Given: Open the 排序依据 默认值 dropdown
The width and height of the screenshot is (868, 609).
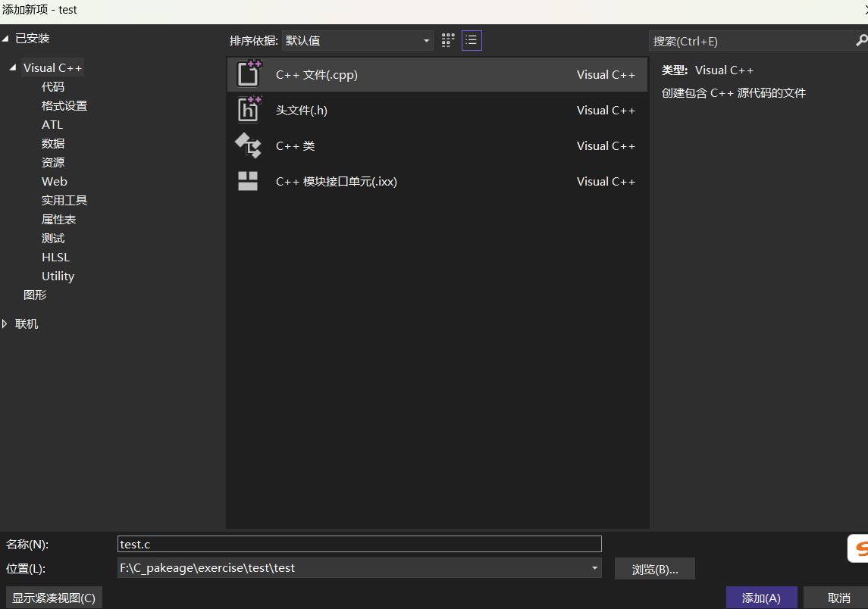Looking at the screenshot, I should tap(357, 40).
